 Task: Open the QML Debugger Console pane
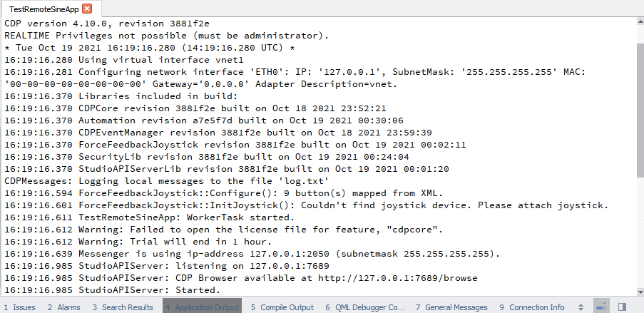coord(364,307)
